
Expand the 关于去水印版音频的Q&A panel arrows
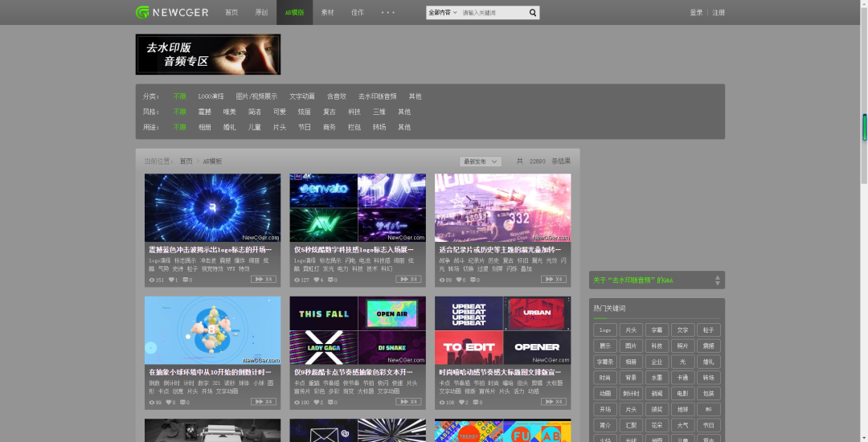coord(718,280)
